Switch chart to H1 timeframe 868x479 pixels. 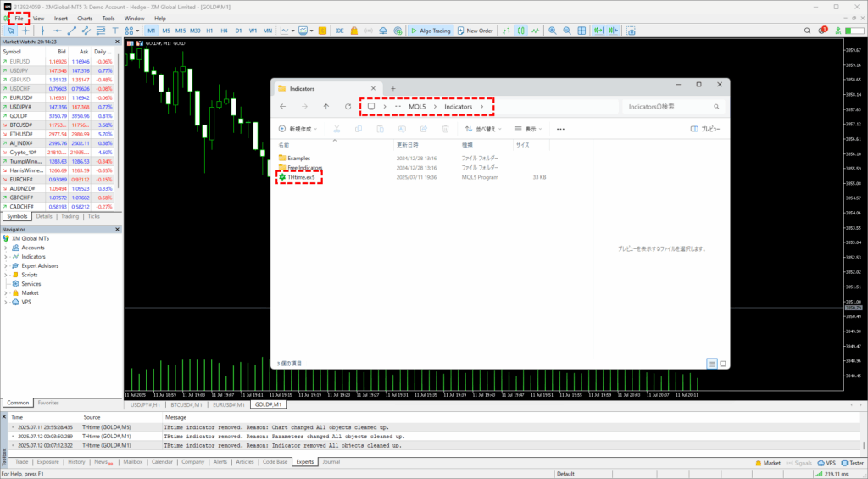209,31
